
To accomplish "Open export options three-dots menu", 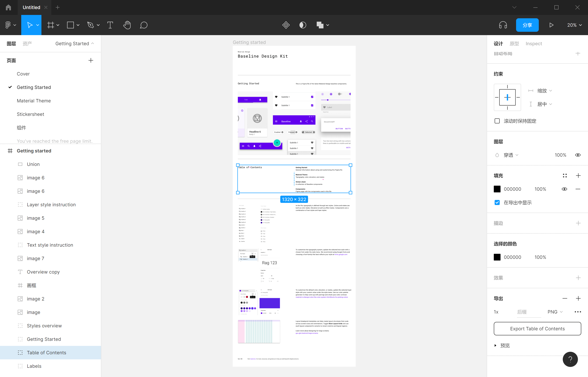I will [578, 312].
